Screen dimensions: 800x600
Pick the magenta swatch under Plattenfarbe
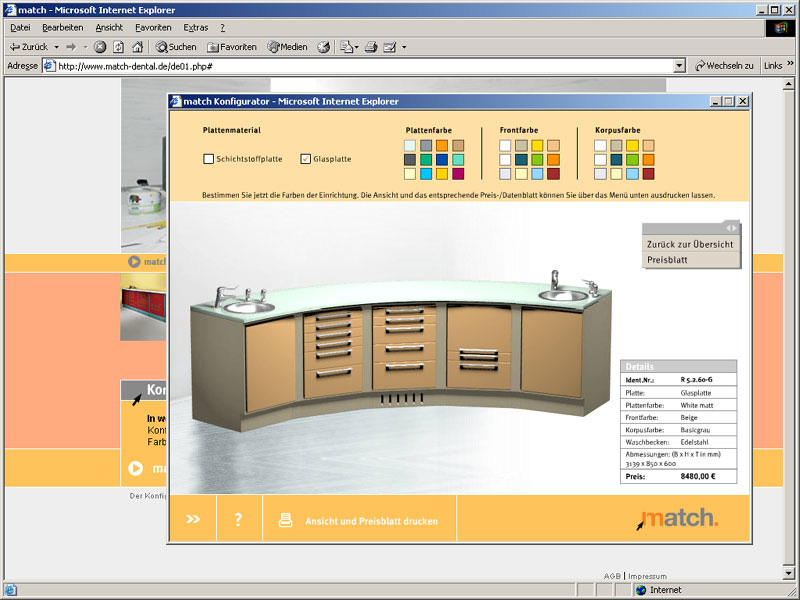pos(457,174)
